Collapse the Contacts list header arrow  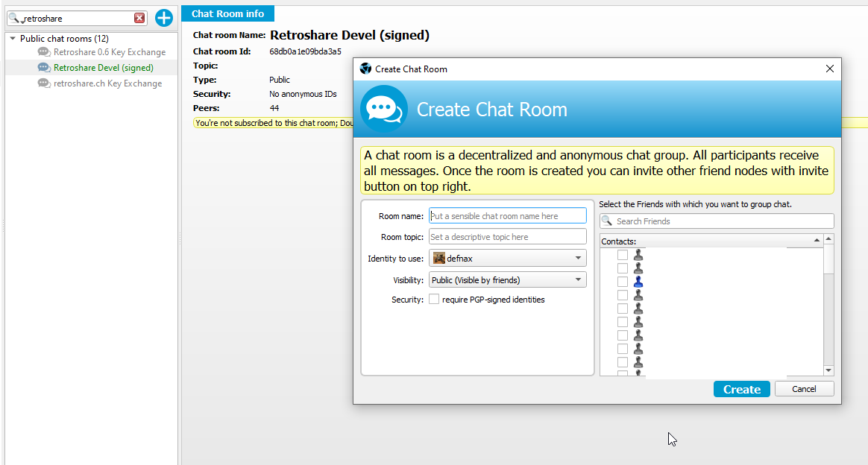(x=817, y=240)
